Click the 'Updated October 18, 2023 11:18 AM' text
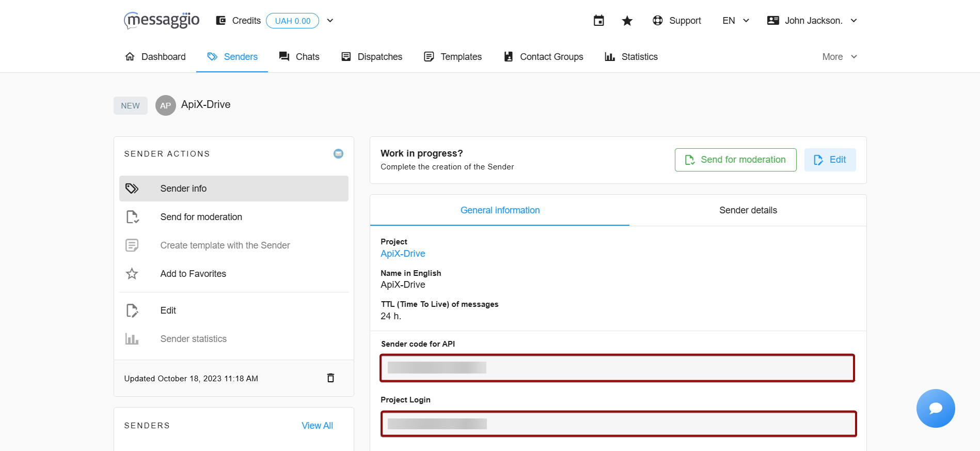 (191, 379)
